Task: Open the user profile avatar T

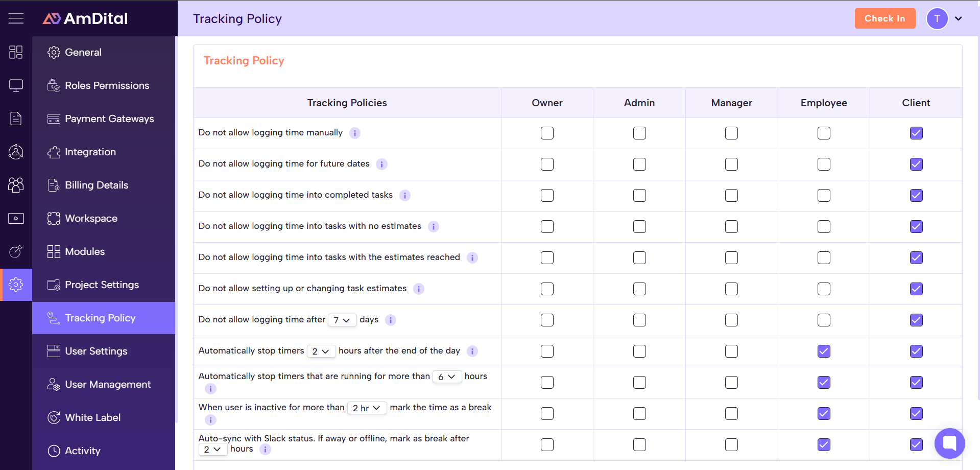Action: point(937,18)
